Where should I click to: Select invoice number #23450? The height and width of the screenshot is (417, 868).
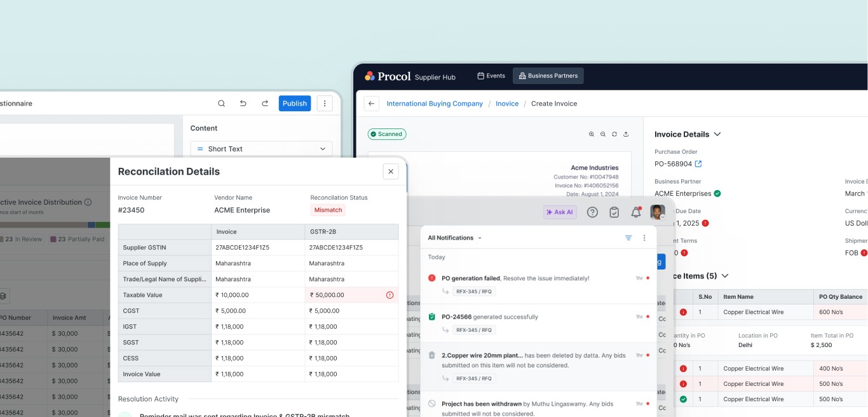(x=131, y=210)
